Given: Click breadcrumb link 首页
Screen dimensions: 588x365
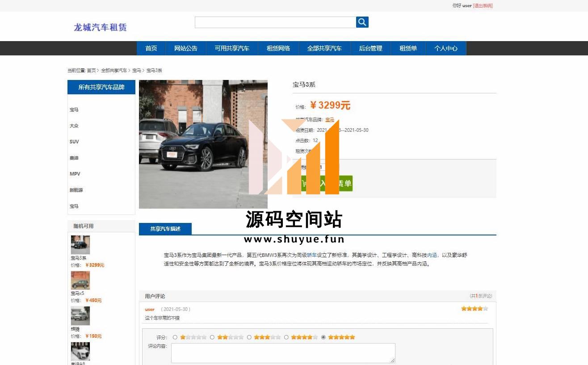Looking at the screenshot, I should [91, 71].
